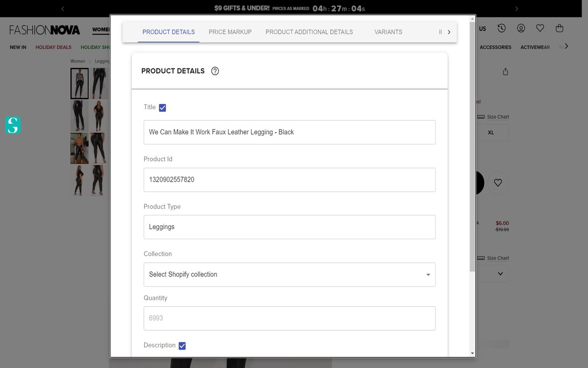Open the Accessories category

pos(495,47)
